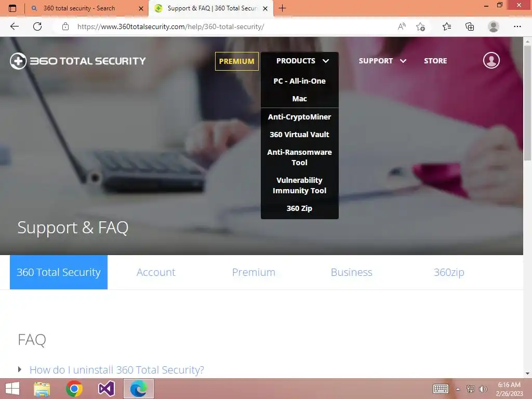The height and width of the screenshot is (399, 532).
Task: Open a new browser tab
Action: click(x=282, y=8)
